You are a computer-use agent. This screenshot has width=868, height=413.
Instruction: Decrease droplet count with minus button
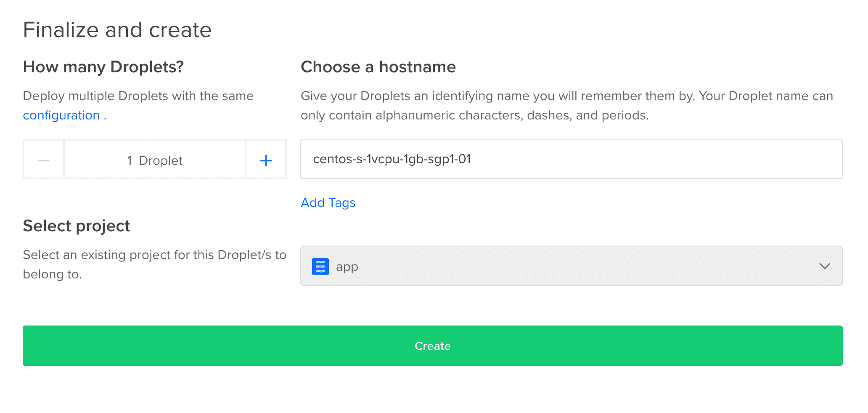point(44,160)
